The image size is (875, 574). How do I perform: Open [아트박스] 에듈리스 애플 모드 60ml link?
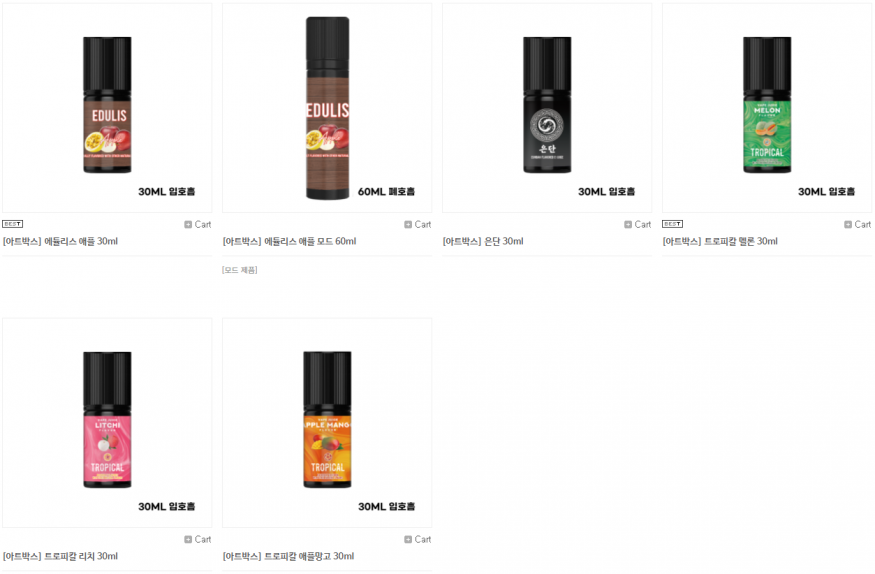tap(289, 242)
